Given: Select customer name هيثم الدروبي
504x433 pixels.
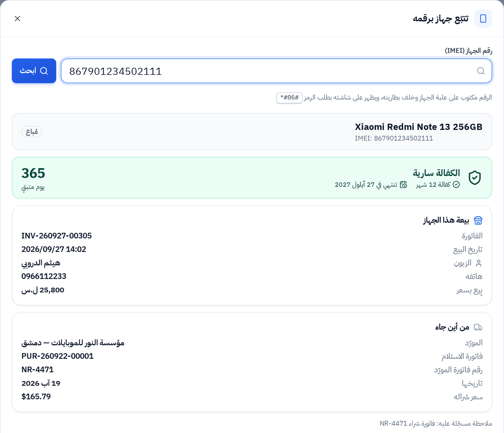Looking at the screenshot, I should click(x=41, y=263).
